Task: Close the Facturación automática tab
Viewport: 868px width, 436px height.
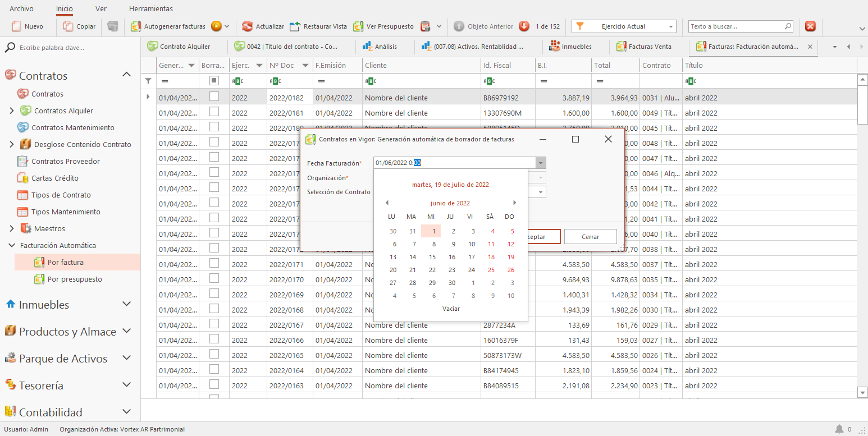Action: pyautogui.click(x=810, y=47)
